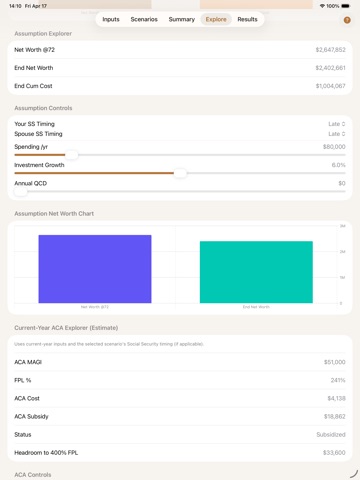Image resolution: width=360 pixels, height=480 pixels.
Task: Click the purple Net Worth @72 bar
Action: point(95,269)
